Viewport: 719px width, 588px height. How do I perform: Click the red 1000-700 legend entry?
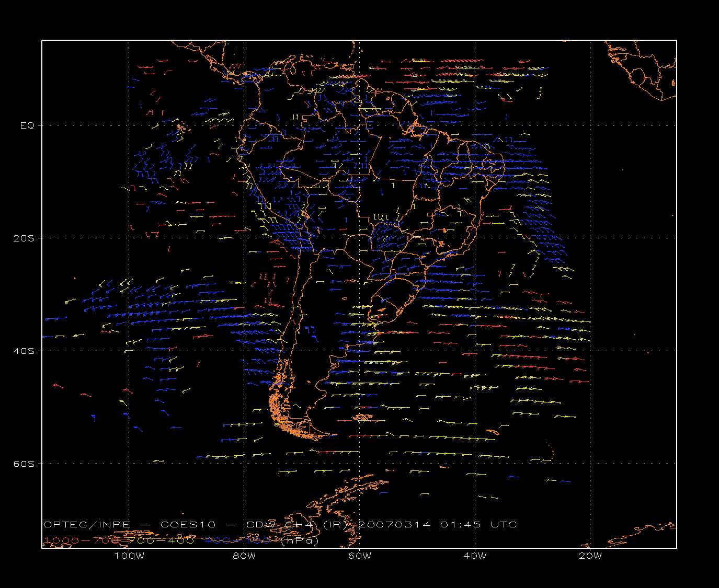[x=81, y=540]
